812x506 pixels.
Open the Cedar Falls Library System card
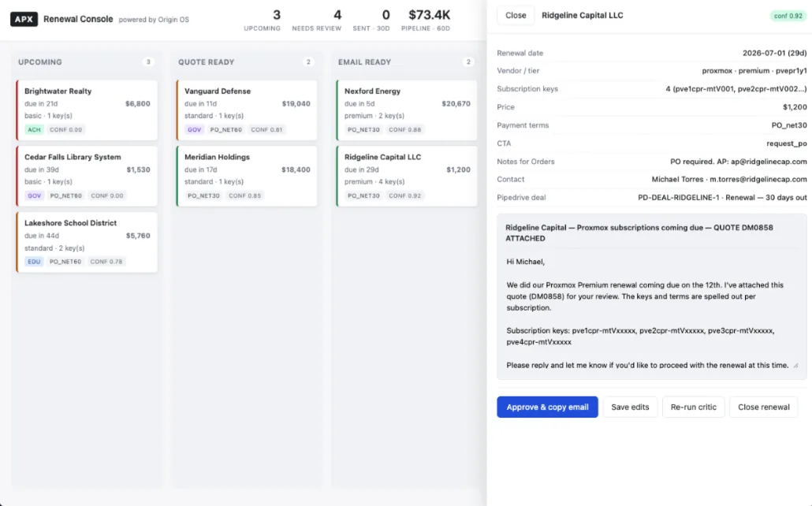pos(87,176)
